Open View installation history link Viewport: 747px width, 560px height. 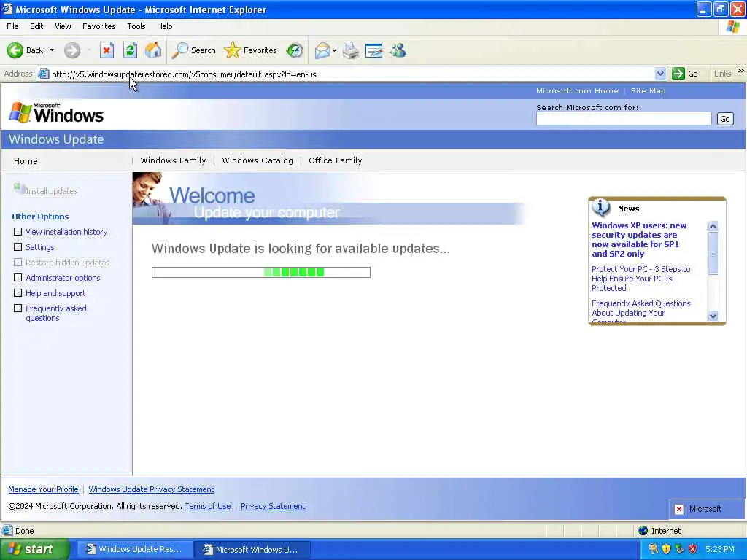click(66, 232)
